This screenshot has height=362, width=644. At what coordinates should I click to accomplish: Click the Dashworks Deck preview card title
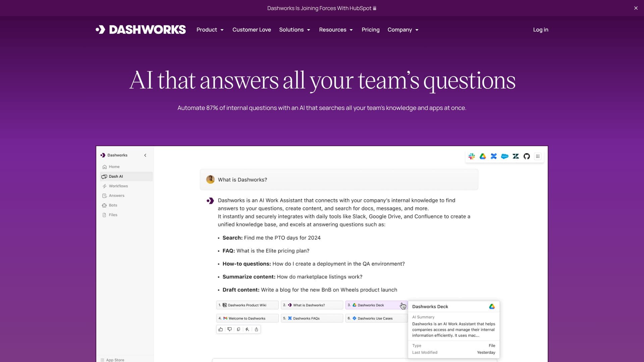(x=430, y=306)
